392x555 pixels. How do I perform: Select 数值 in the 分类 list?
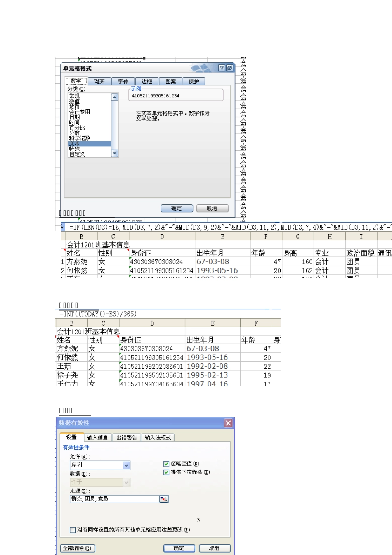(x=90, y=101)
